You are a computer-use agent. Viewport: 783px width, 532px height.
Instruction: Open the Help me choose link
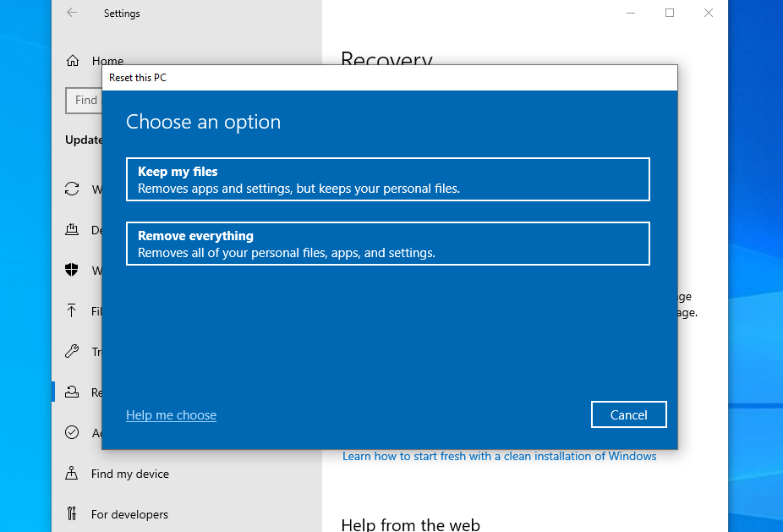(x=171, y=414)
